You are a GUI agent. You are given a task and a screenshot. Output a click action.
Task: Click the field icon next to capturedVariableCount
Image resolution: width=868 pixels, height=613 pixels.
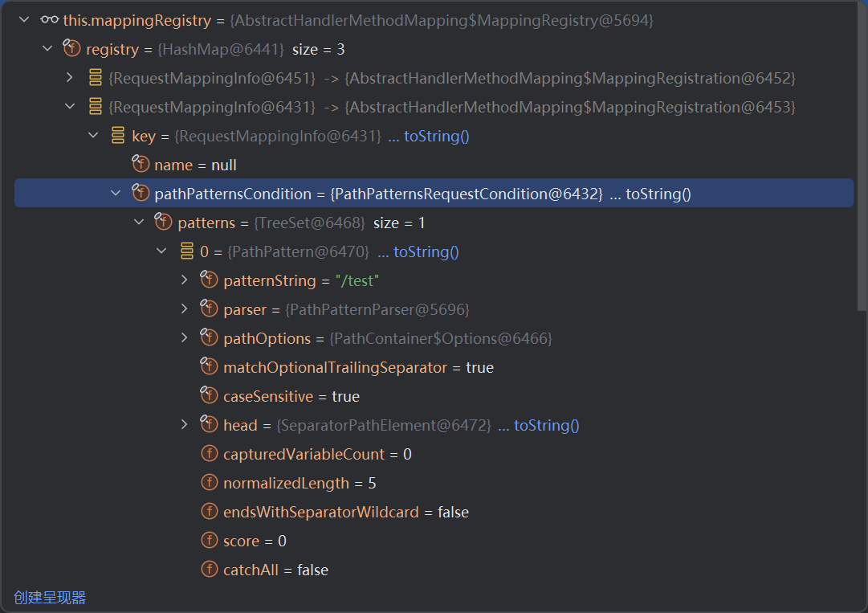210,454
